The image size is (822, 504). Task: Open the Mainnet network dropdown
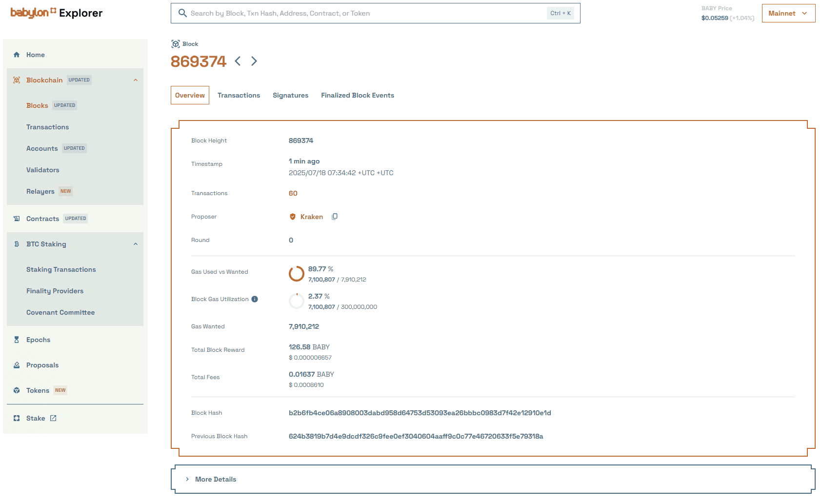(x=788, y=13)
